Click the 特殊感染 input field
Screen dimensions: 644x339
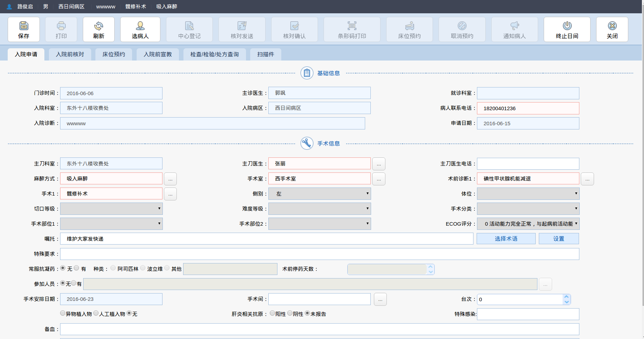[x=528, y=314]
